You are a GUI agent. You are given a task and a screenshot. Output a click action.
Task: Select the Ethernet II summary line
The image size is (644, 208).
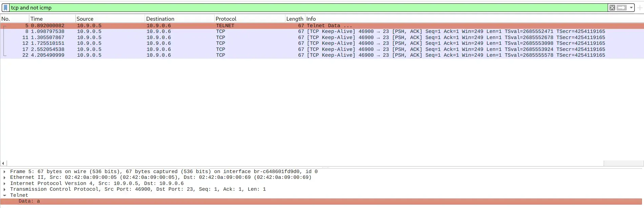(161, 177)
